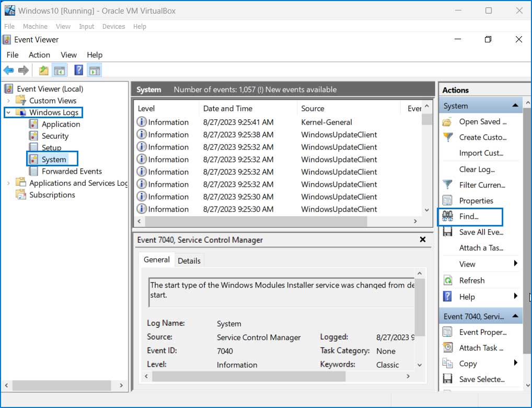Open the Event Viewer Help menu

pyautogui.click(x=95, y=55)
